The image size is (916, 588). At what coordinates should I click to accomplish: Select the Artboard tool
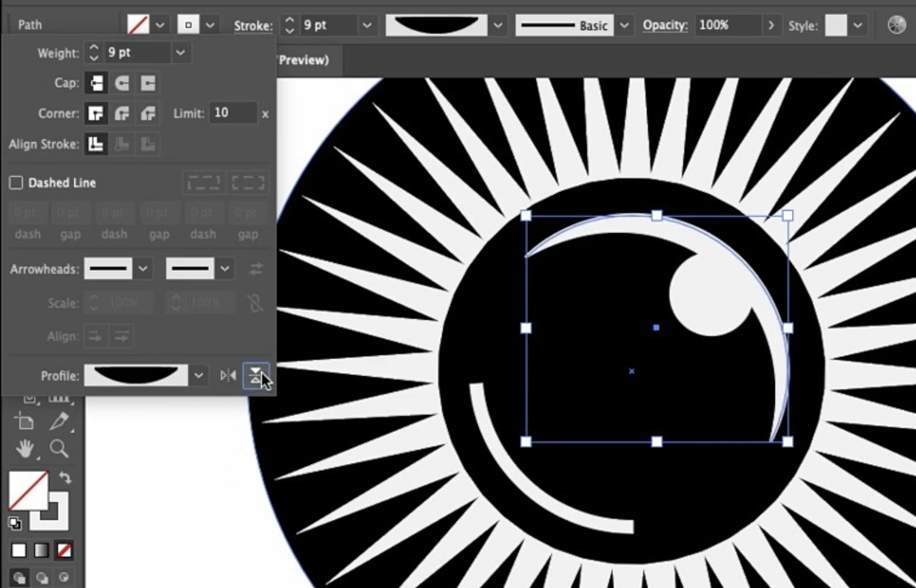click(25, 421)
